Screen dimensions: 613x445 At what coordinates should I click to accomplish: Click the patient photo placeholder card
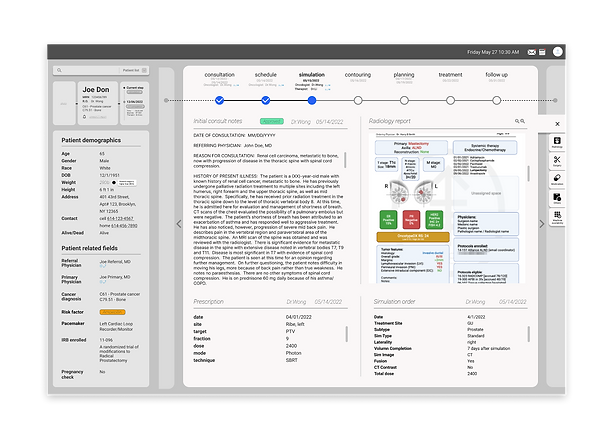click(64, 103)
